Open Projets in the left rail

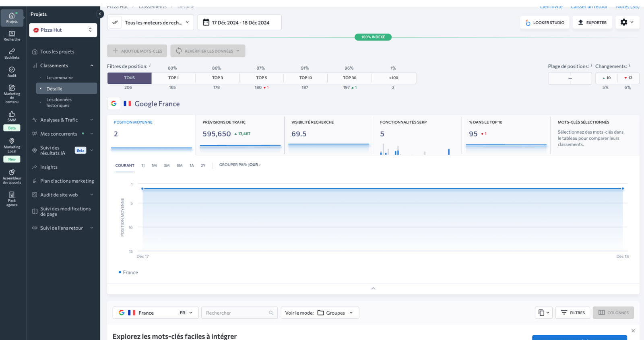(12, 18)
